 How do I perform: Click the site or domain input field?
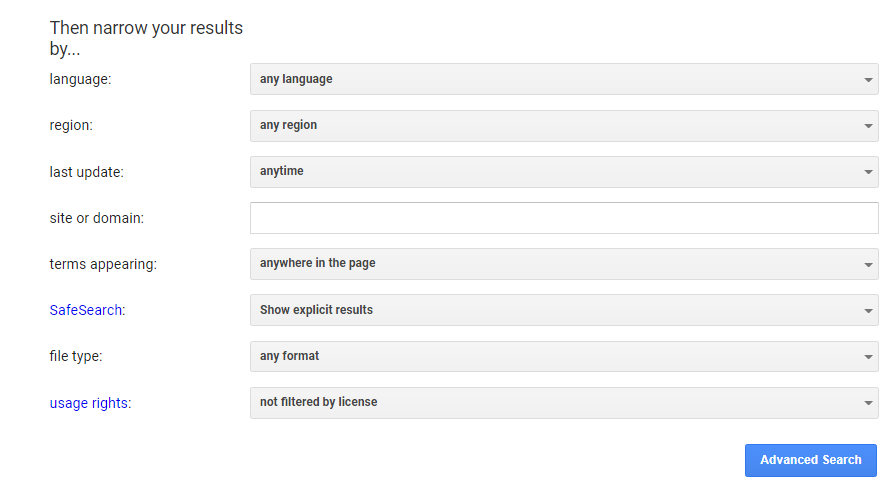(563, 218)
